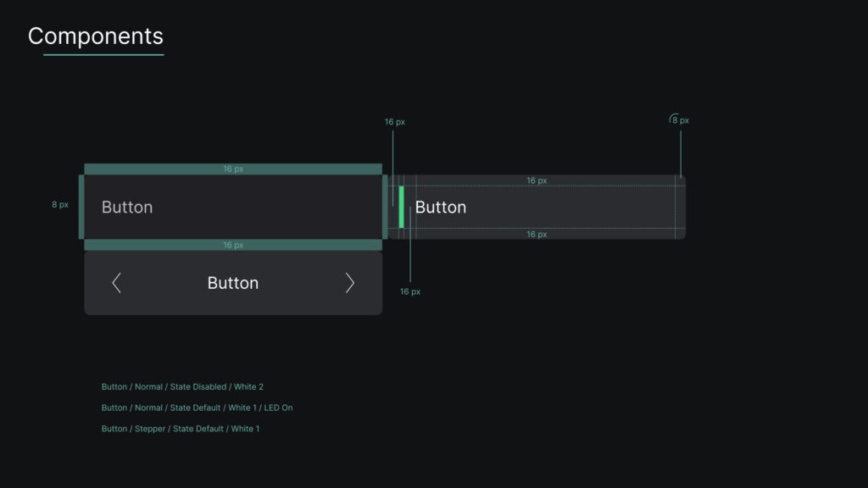The width and height of the screenshot is (868, 488).
Task: Click the corner radius arc icon
Action: 673,119
